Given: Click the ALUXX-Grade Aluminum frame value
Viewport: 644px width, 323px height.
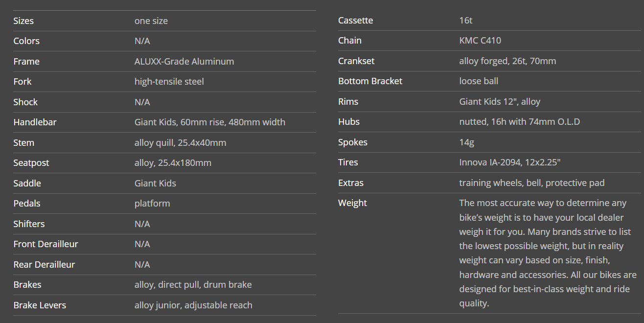Looking at the screenshot, I should [x=184, y=62].
